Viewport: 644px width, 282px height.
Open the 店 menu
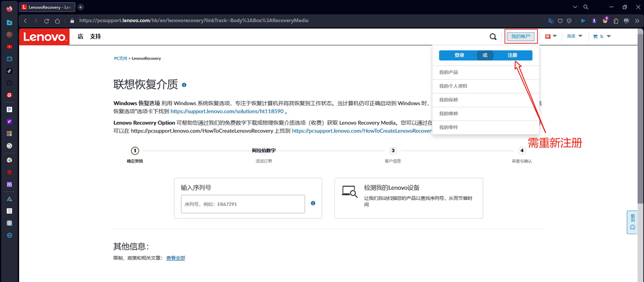tap(80, 37)
